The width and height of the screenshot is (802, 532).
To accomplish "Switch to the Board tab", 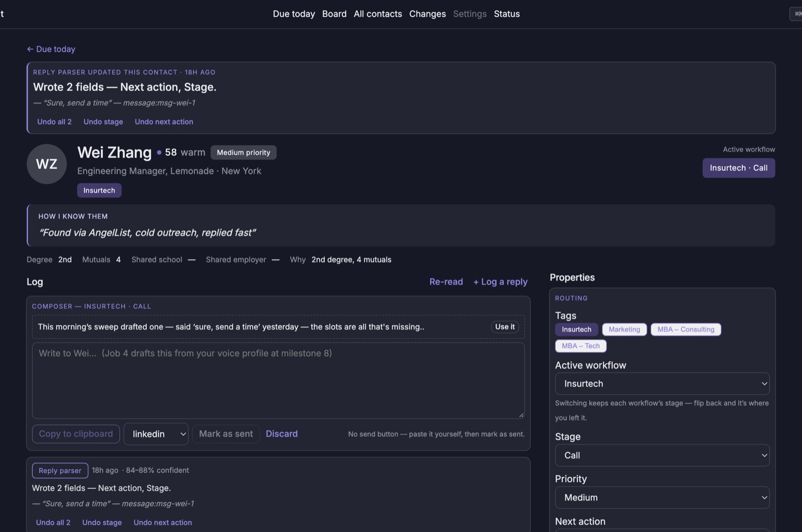I will (x=334, y=14).
